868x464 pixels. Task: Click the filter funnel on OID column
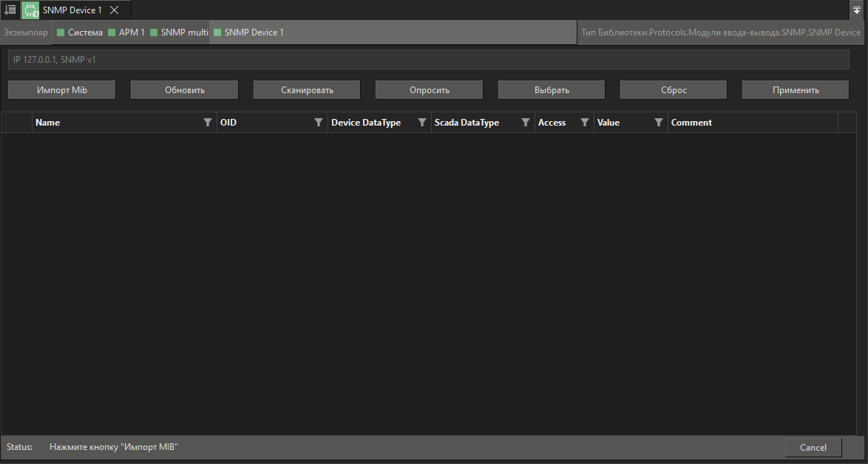tap(319, 122)
